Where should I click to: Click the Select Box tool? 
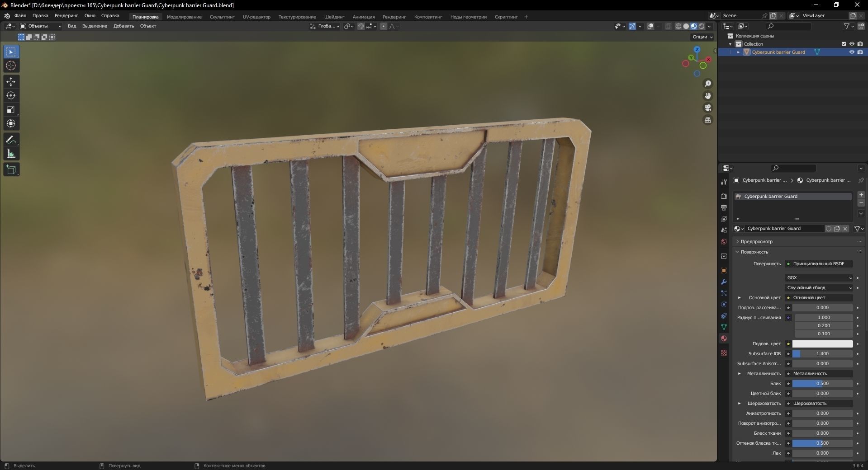point(11,52)
